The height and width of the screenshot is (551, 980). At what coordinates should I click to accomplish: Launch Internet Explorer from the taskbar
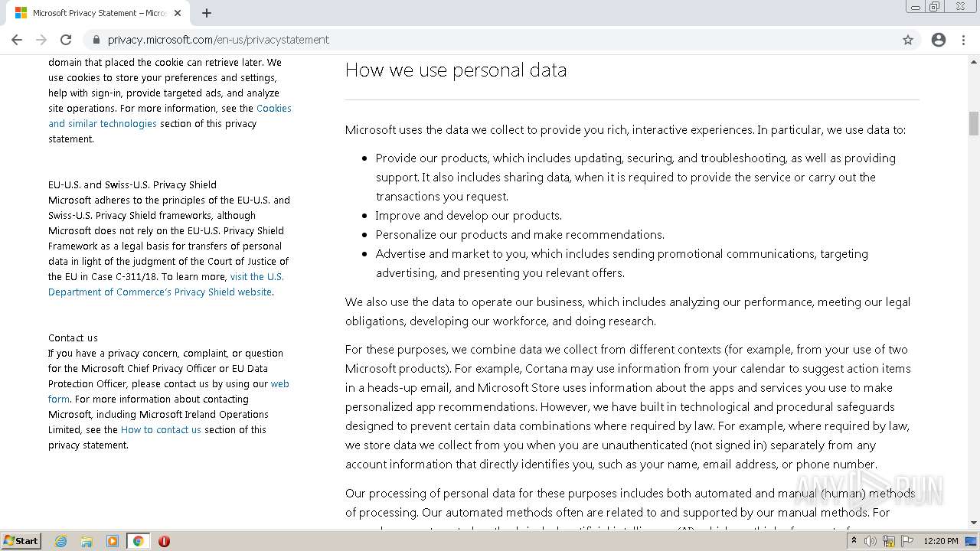(61, 541)
